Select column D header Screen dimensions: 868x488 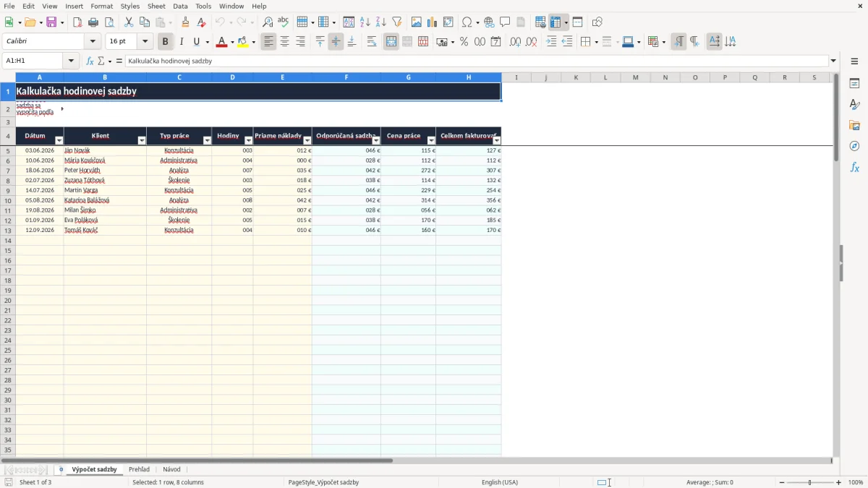232,77
